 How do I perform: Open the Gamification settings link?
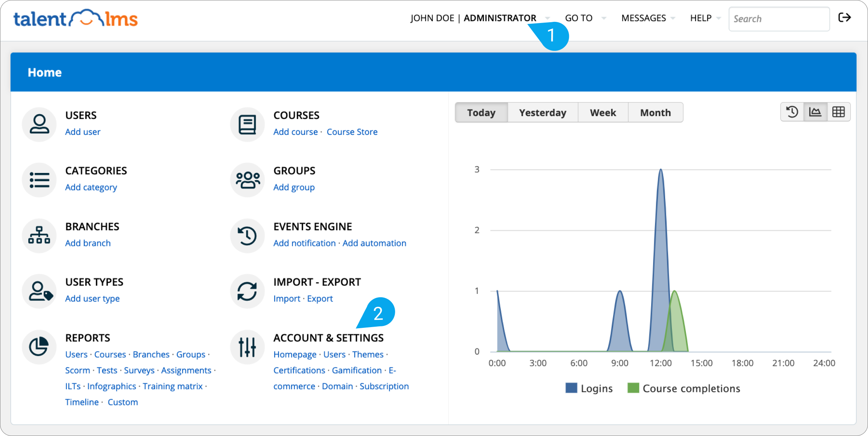tap(357, 370)
